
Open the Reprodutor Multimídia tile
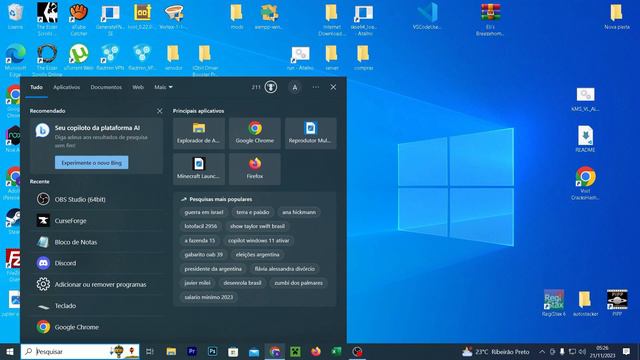point(311,133)
